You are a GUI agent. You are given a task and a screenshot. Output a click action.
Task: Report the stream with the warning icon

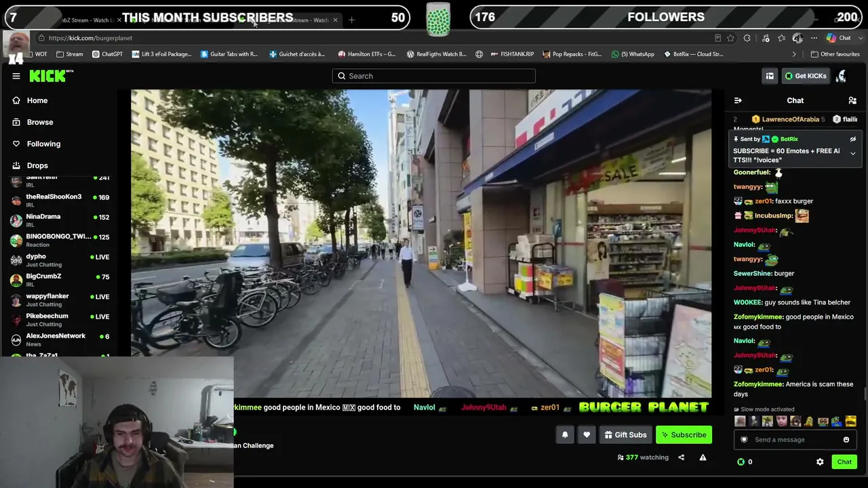(x=703, y=457)
